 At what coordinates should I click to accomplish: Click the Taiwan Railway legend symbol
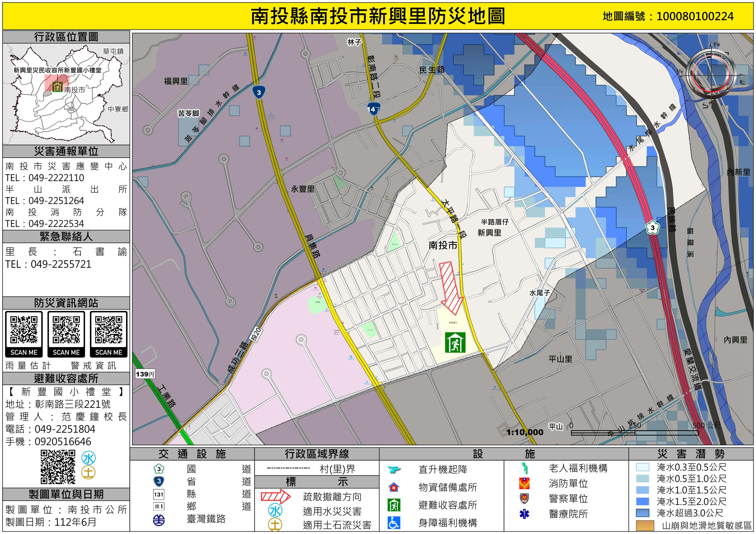159,520
